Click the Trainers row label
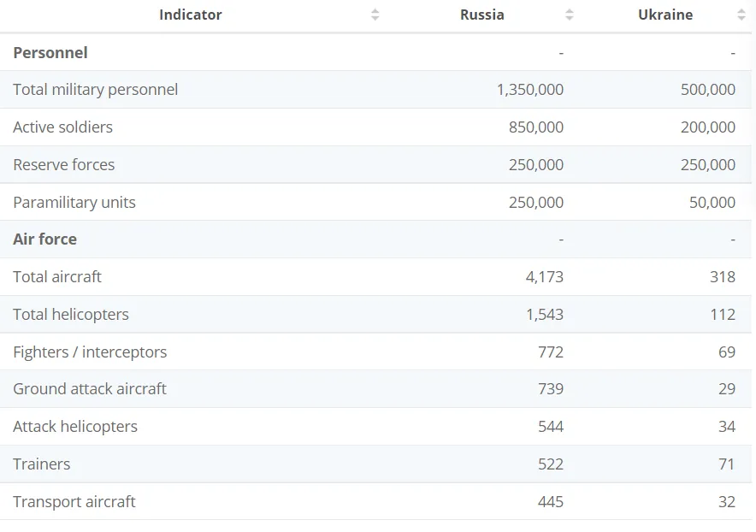The width and height of the screenshot is (756, 532). [x=41, y=464]
